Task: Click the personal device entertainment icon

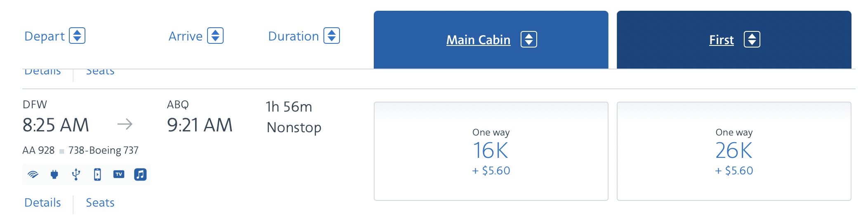Action: click(x=97, y=174)
